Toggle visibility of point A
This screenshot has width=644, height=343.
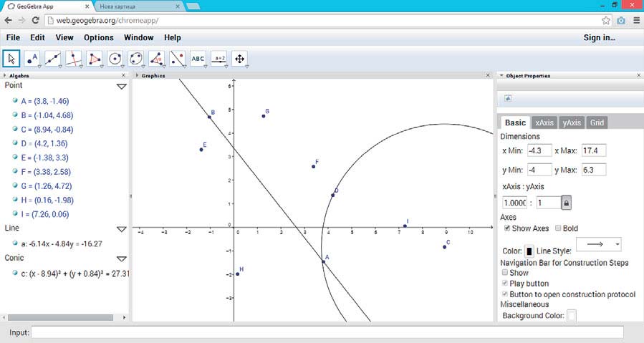15,100
